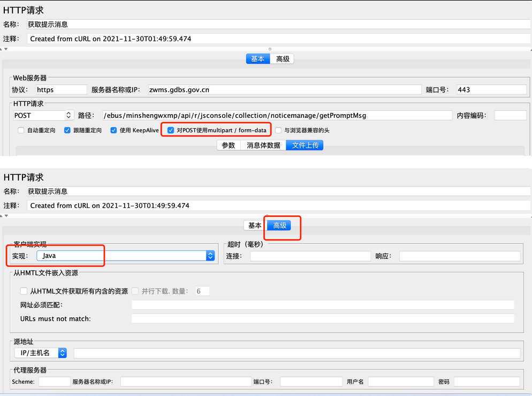Screen dimensions: 532x396
Task: Click the 端口号 field showing 443
Action: click(x=491, y=89)
